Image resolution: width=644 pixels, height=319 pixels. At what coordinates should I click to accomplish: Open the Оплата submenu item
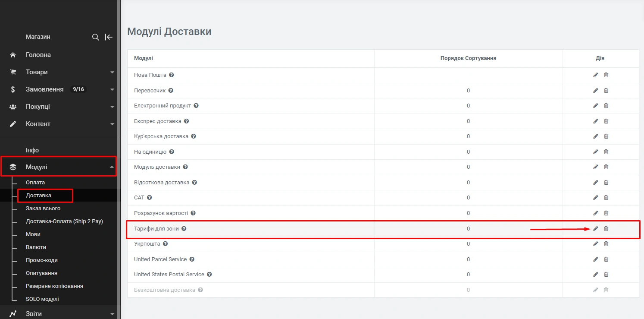35,183
